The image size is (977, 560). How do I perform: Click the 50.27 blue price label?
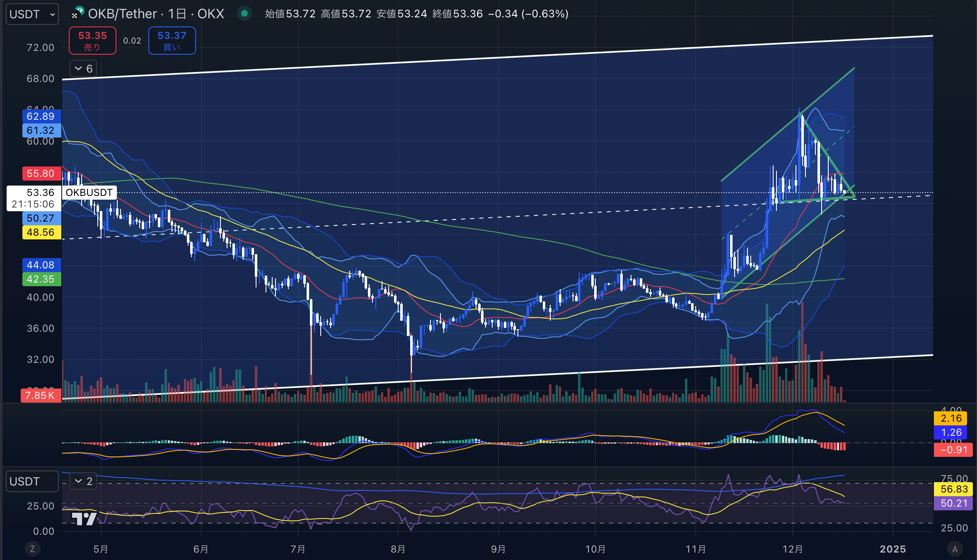[41, 218]
